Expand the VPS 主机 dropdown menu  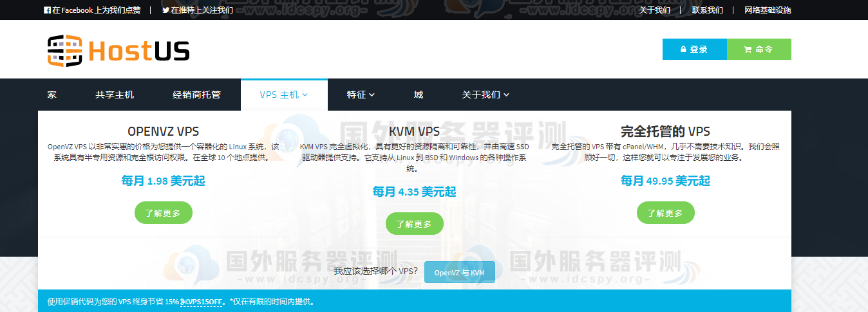284,95
